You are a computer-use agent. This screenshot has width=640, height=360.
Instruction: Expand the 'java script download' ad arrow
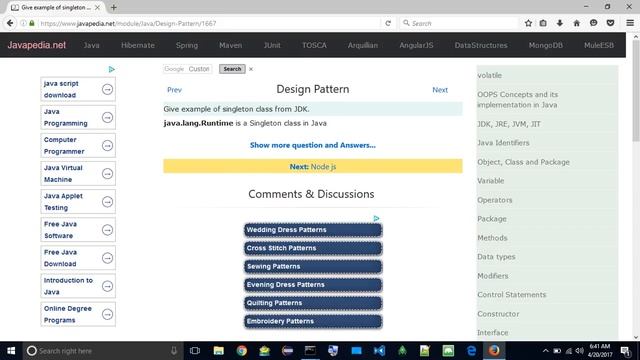pos(107,89)
